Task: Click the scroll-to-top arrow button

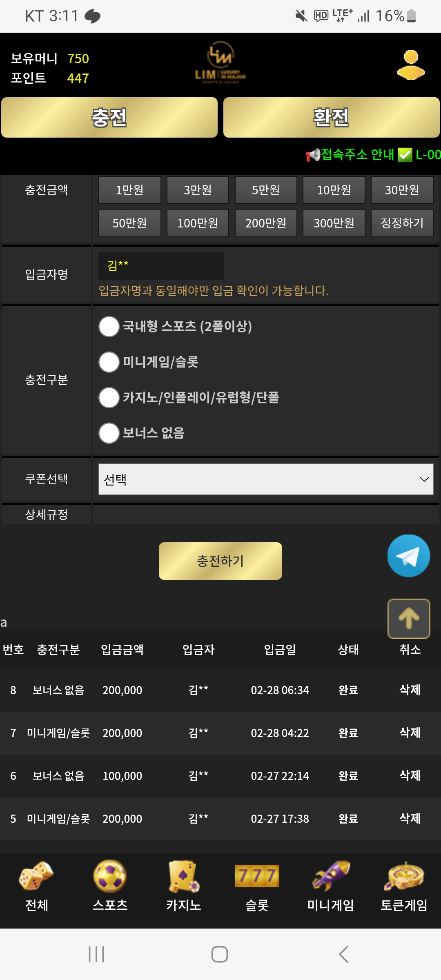Action: 408,618
